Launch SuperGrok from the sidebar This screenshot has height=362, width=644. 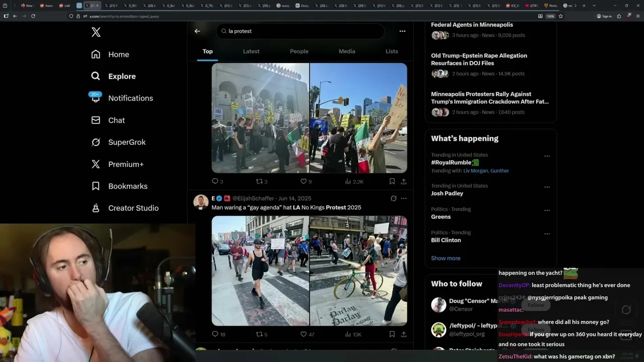coord(118,142)
